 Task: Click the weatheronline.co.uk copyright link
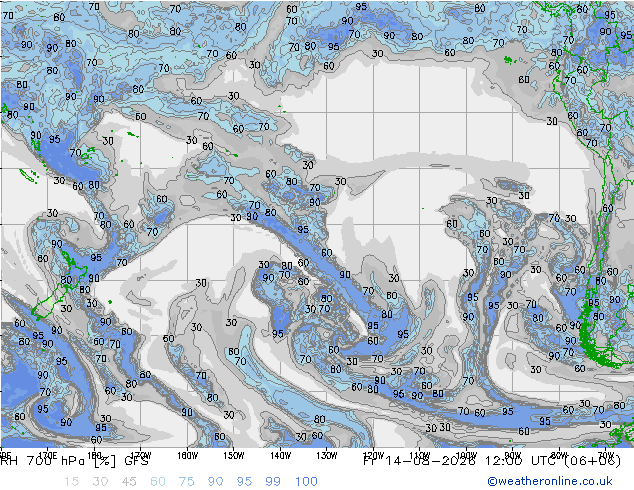[x=550, y=481]
